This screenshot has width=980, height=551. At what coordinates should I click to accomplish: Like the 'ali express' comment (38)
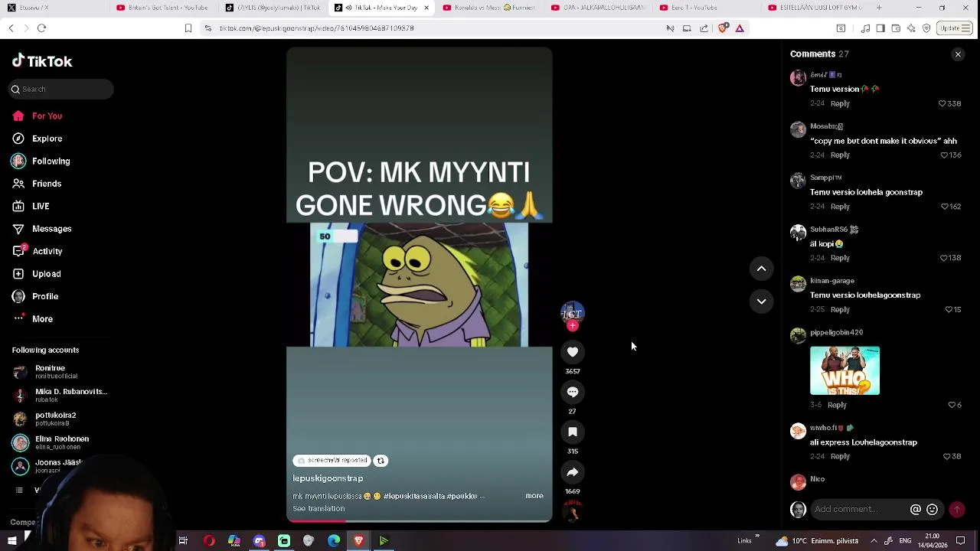947,457
